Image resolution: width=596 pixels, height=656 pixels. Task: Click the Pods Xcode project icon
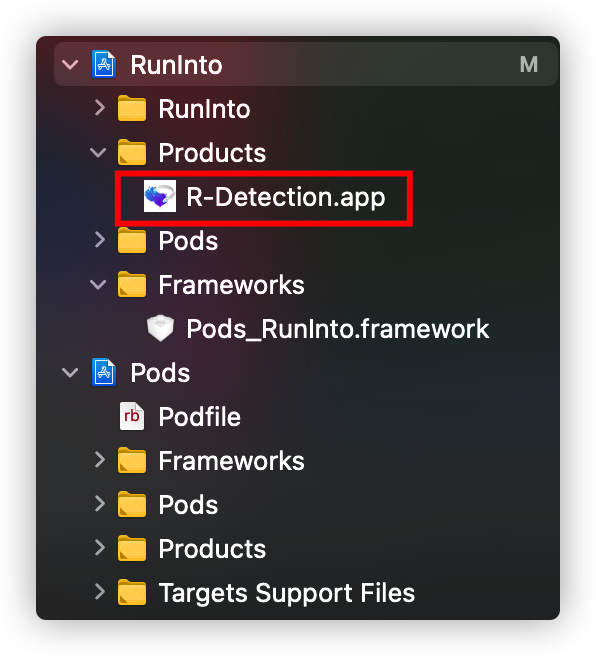(x=104, y=372)
